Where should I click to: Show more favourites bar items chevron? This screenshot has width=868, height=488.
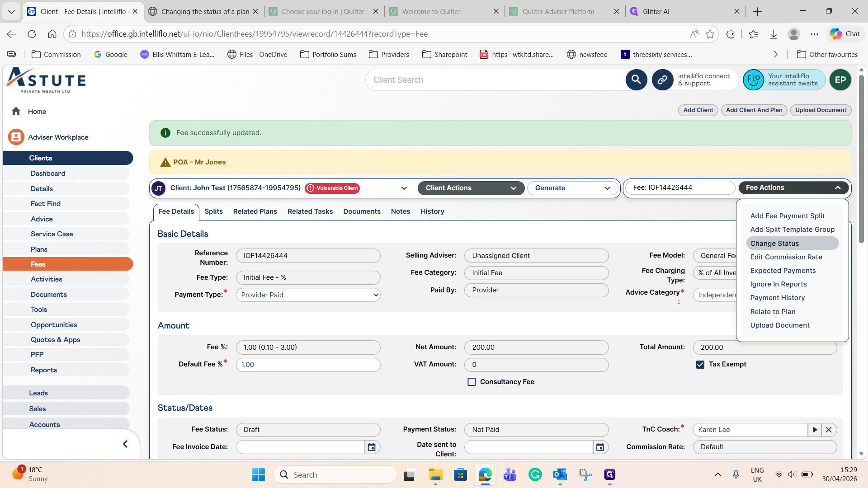click(775, 54)
